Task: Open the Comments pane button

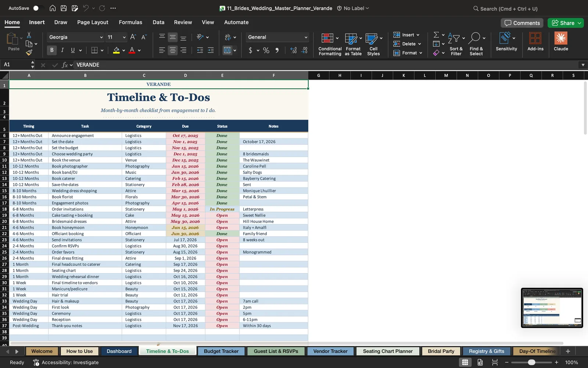Action: coord(522,23)
